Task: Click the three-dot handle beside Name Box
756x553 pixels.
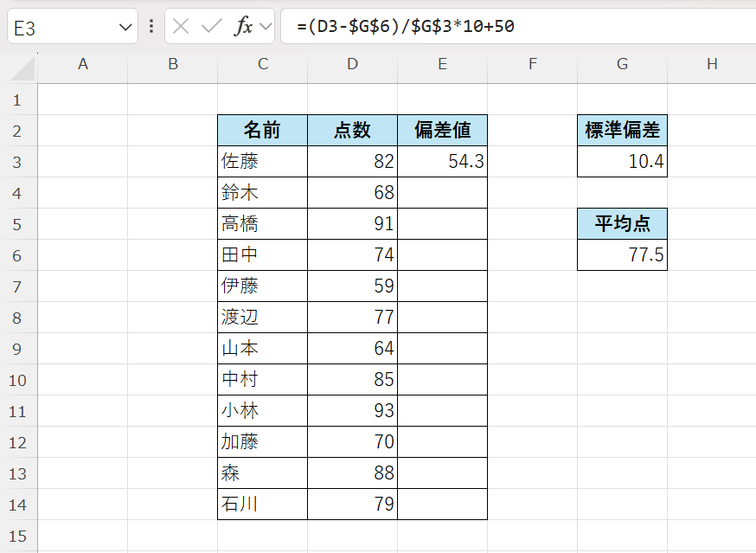Action: pyautogui.click(x=152, y=27)
